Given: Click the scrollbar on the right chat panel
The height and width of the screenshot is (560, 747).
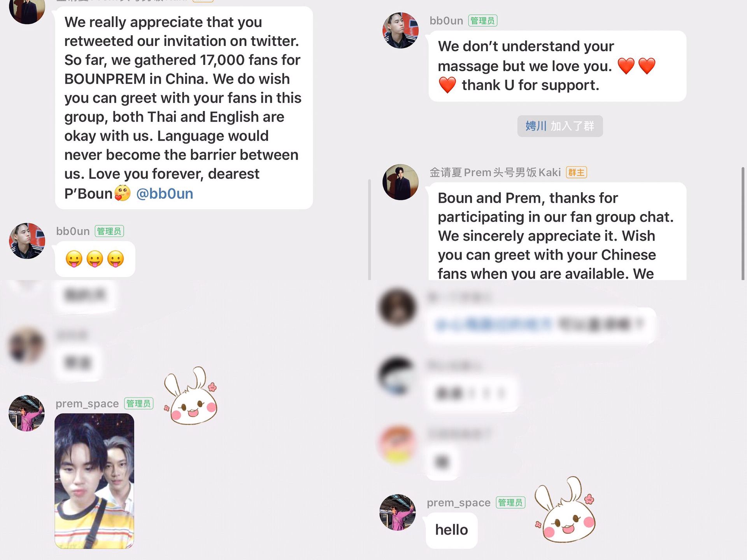Looking at the screenshot, I should (x=743, y=223).
